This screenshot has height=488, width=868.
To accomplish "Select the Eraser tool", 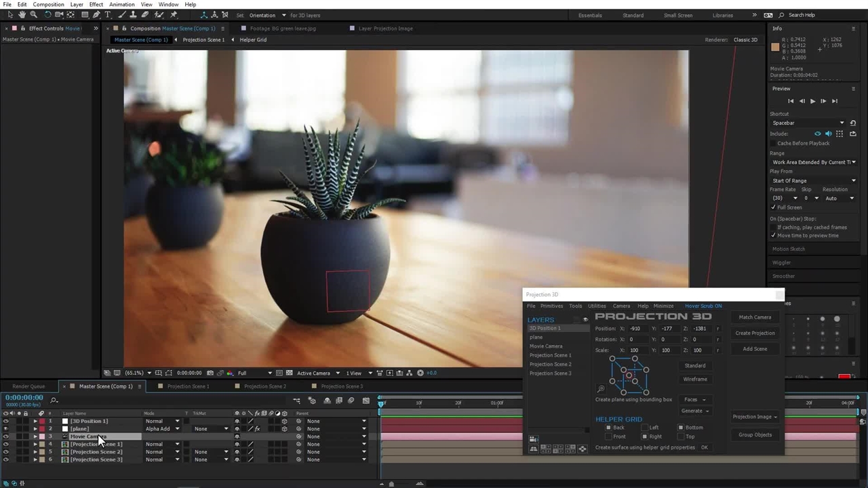I will 146,15.
